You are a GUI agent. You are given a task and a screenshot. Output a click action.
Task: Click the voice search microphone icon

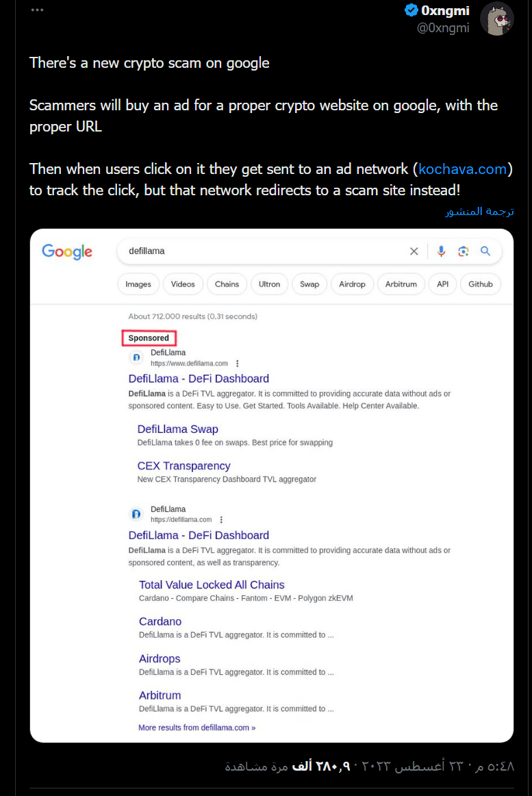click(x=441, y=251)
